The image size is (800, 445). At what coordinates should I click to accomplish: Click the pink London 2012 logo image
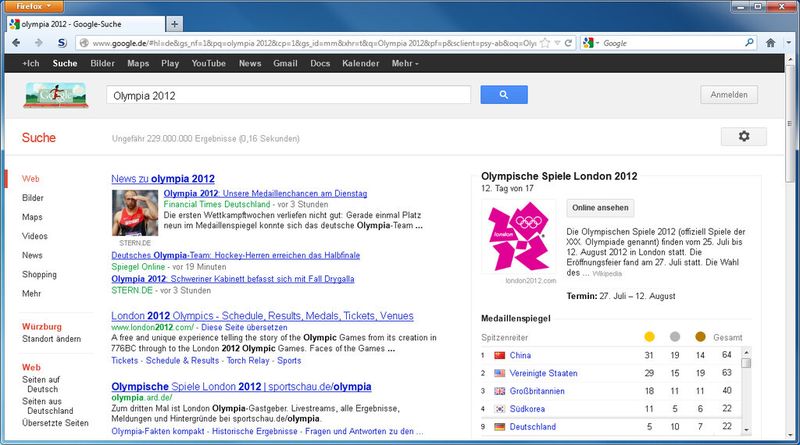(x=519, y=236)
